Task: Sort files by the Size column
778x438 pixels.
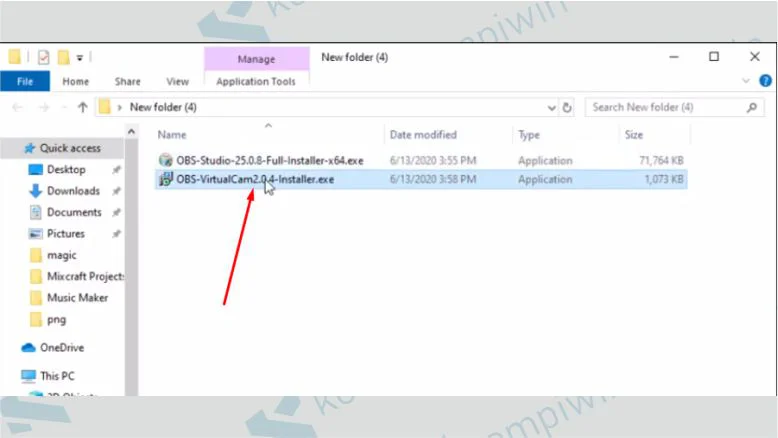Action: [634, 135]
